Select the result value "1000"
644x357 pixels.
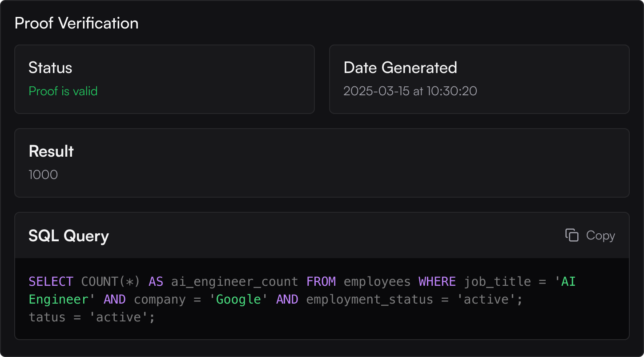pos(43,174)
